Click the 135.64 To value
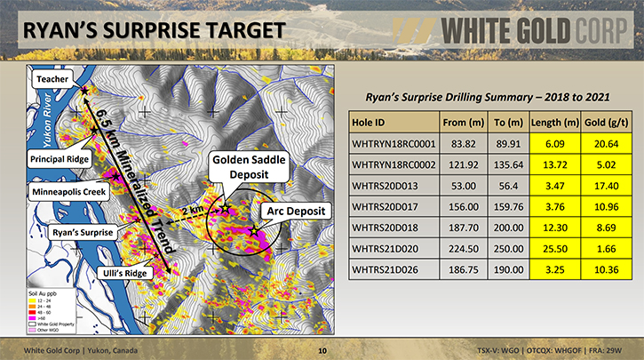 pos(508,164)
